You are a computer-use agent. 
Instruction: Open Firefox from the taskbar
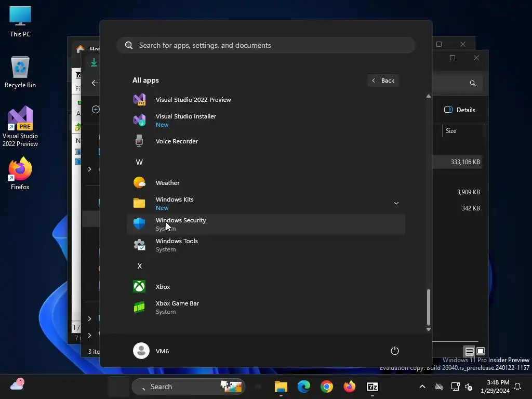pos(349,387)
